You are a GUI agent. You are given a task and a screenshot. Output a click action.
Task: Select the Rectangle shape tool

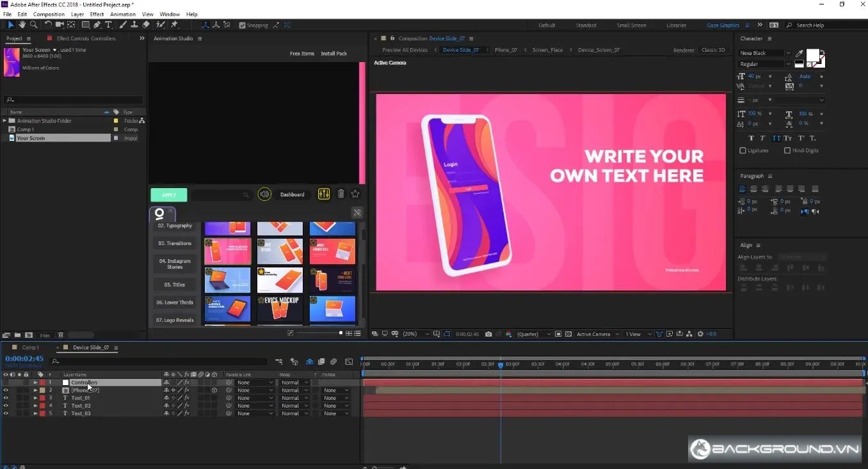(x=85, y=25)
